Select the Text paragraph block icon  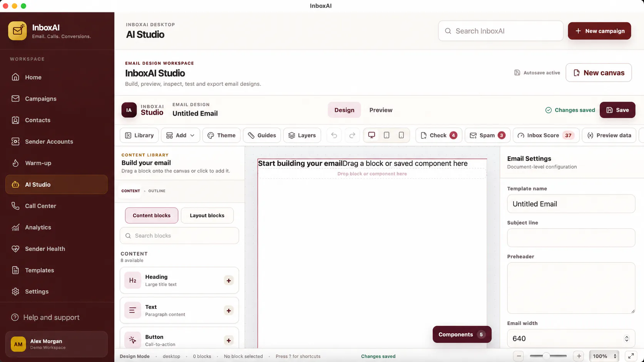[x=132, y=310]
